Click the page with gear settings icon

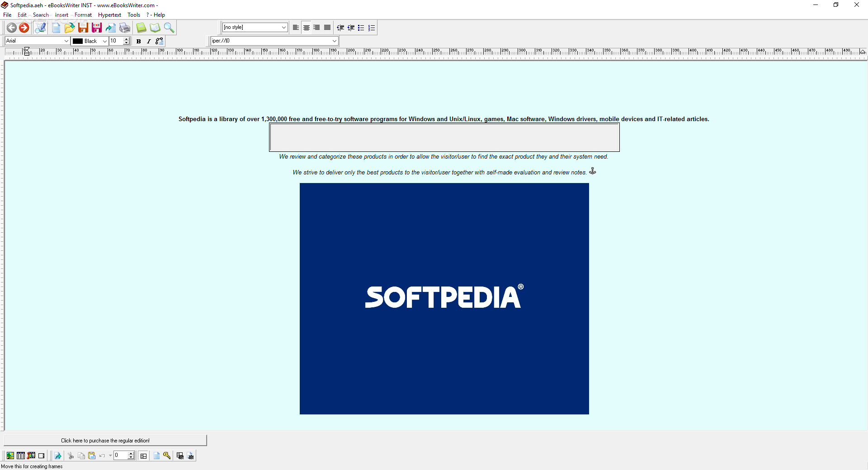190,456
